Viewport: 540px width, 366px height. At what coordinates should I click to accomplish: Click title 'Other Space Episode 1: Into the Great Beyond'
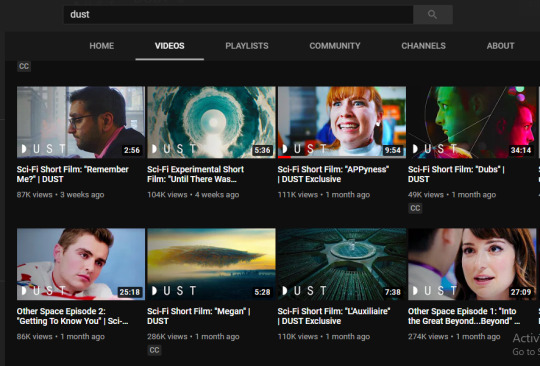pyautogui.click(x=464, y=316)
